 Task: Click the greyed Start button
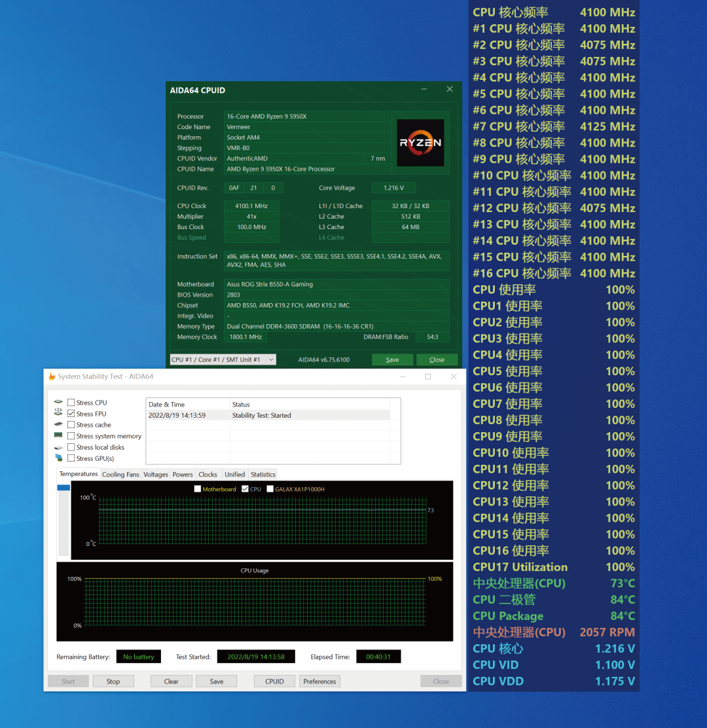click(x=68, y=682)
